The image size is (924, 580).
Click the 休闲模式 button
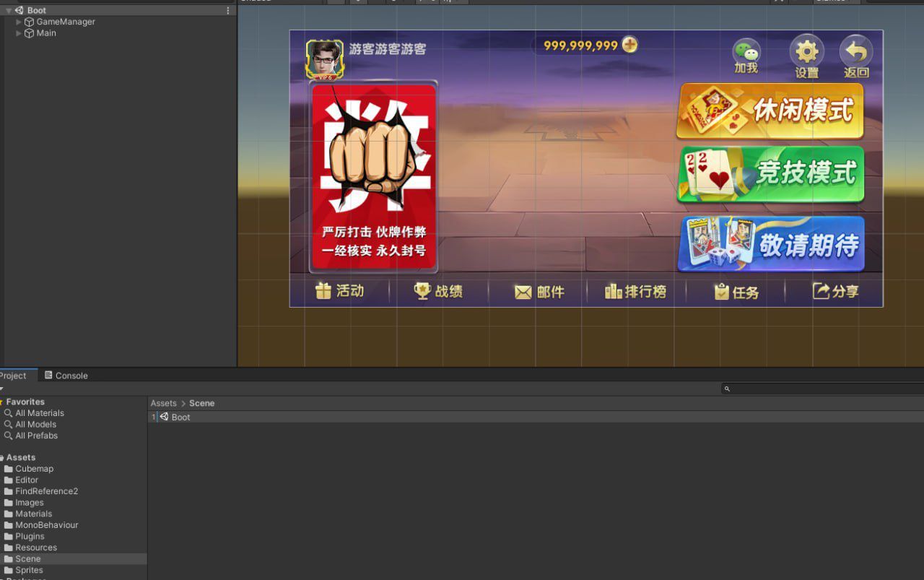pyautogui.click(x=770, y=111)
